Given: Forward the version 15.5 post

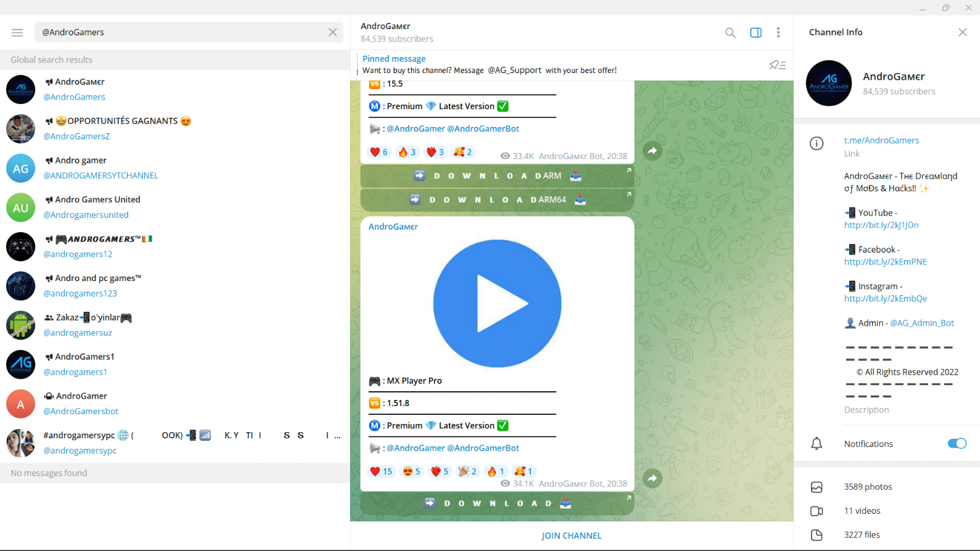Looking at the screenshot, I should [652, 150].
